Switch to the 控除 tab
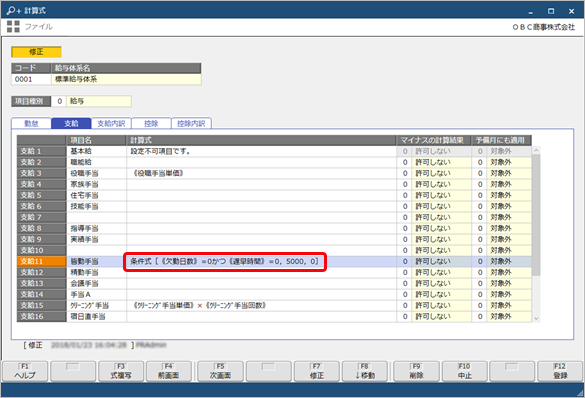The height and width of the screenshot is (398, 585). [x=151, y=123]
